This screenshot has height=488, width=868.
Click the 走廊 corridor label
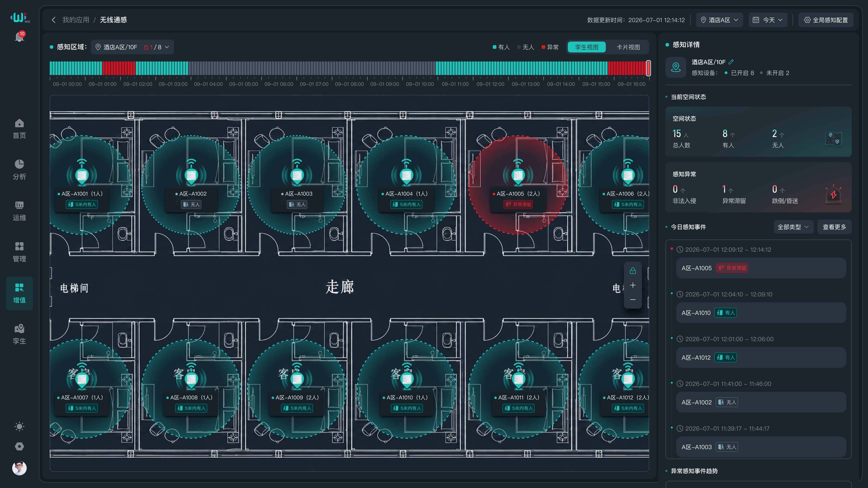coord(340,287)
